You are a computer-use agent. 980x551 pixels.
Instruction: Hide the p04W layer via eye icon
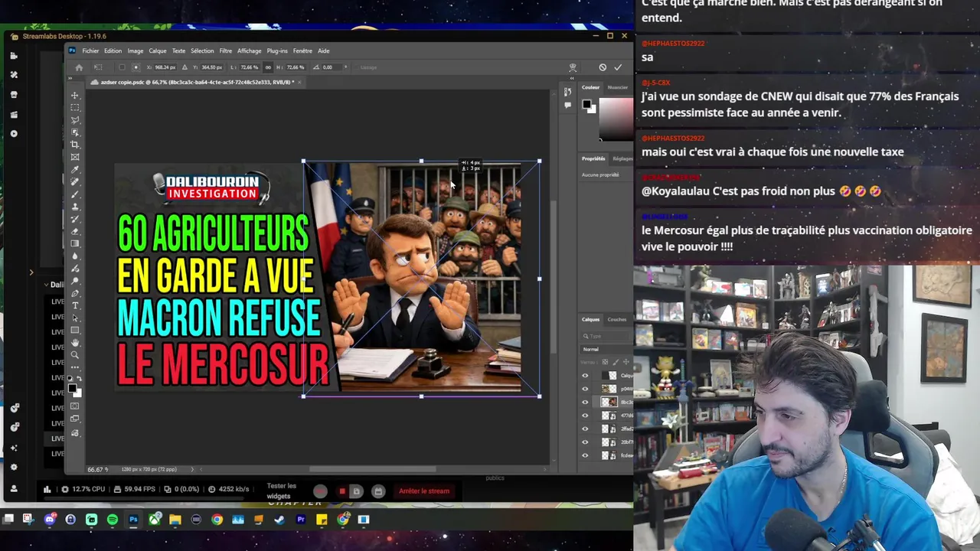(x=585, y=389)
